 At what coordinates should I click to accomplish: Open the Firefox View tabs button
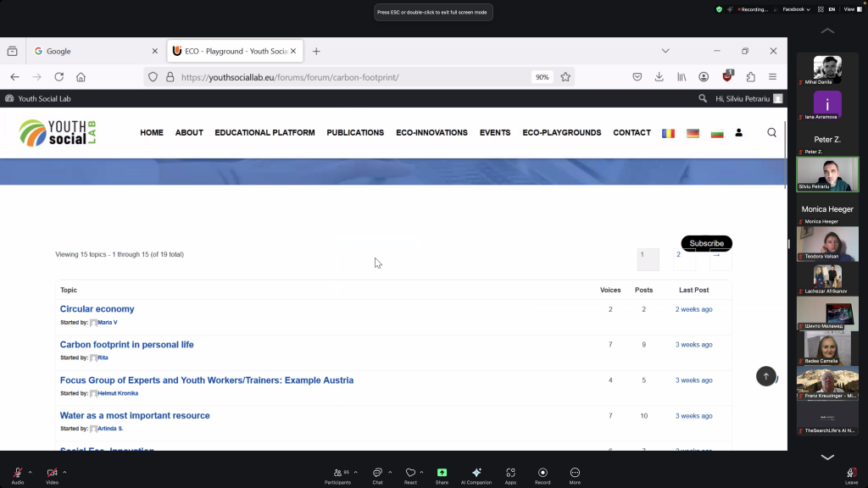12,51
